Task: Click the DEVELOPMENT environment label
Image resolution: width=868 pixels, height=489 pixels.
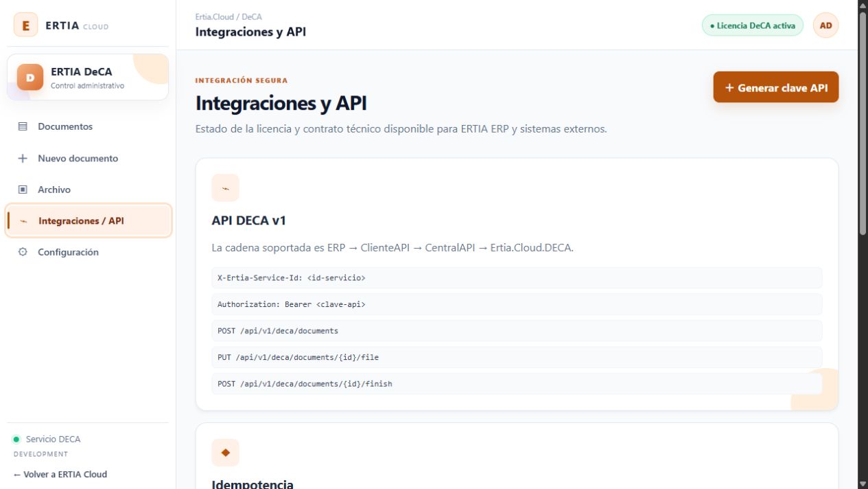Action: pos(40,454)
